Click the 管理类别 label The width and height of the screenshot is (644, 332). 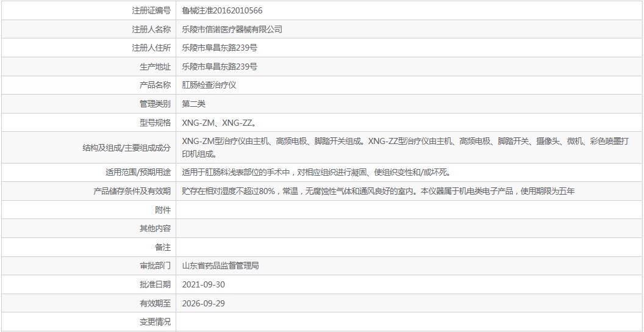tap(156, 104)
